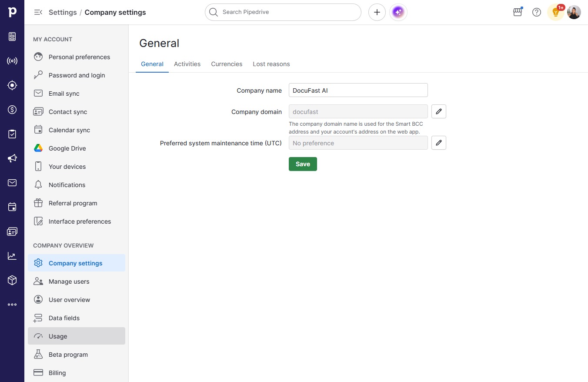Open Beta program page
The height and width of the screenshot is (382, 588).
(x=77, y=355)
